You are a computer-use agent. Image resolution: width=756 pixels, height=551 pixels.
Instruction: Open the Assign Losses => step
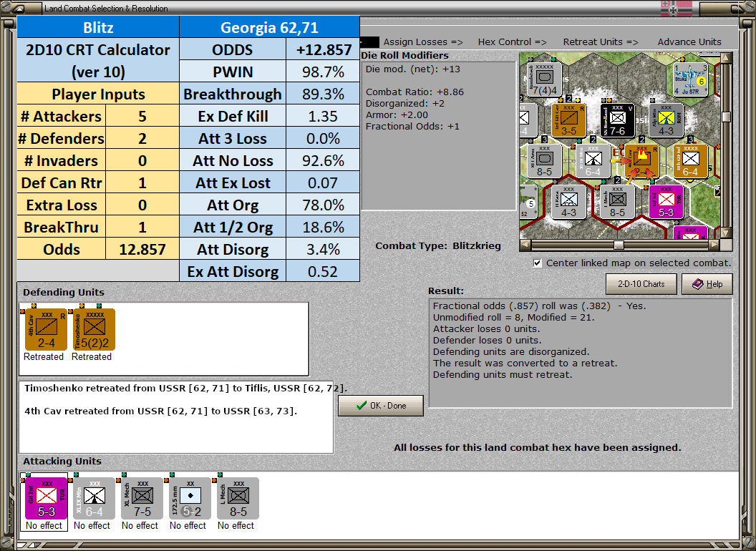423,42
